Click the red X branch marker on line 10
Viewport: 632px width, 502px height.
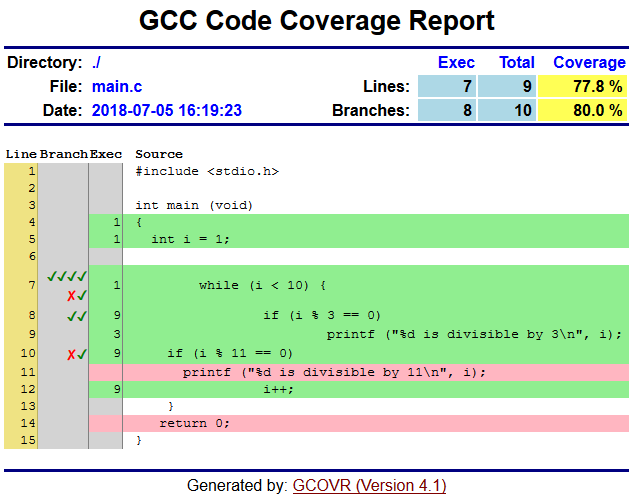[x=71, y=354]
